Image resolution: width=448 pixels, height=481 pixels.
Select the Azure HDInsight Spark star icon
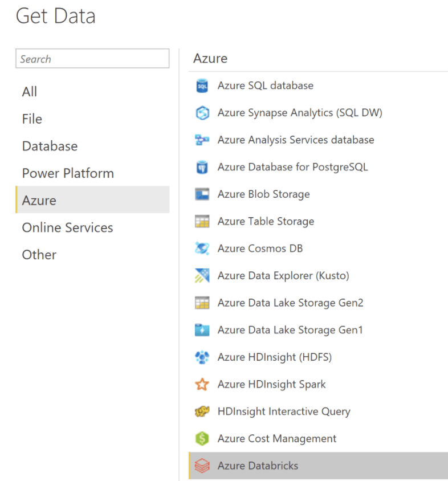pos(202,385)
